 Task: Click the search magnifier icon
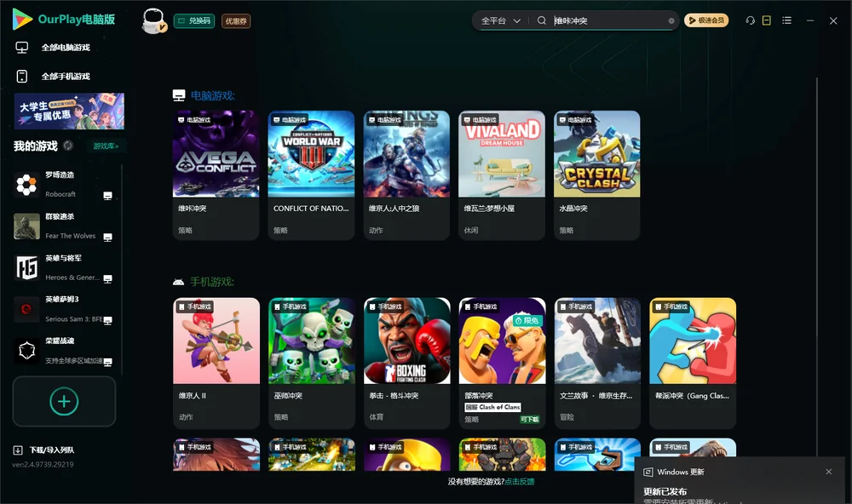[x=541, y=20]
